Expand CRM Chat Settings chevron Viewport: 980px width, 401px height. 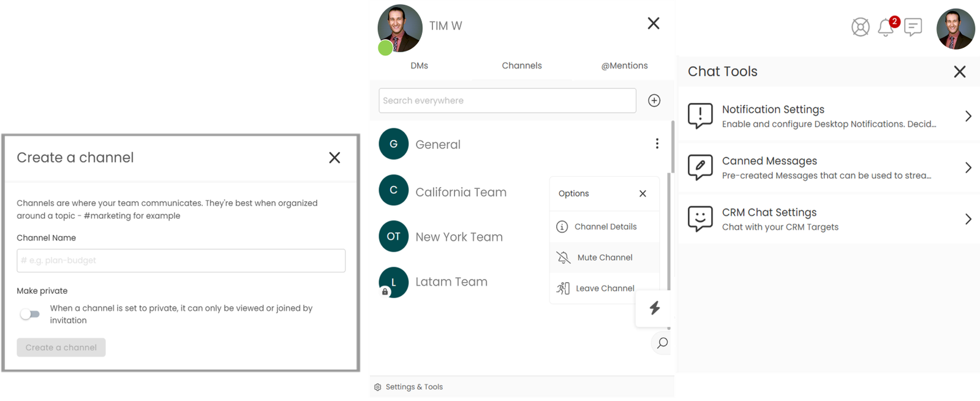(968, 219)
